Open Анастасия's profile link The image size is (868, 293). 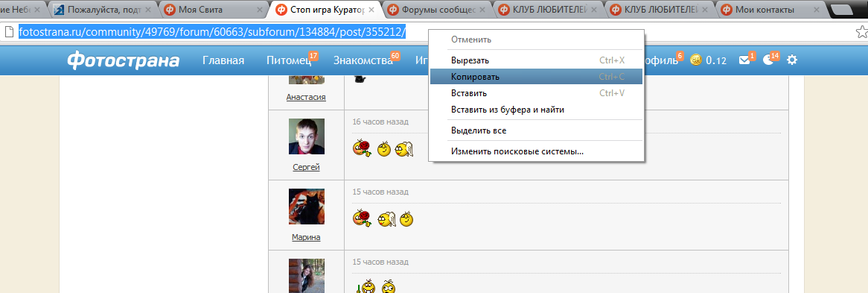(306, 97)
